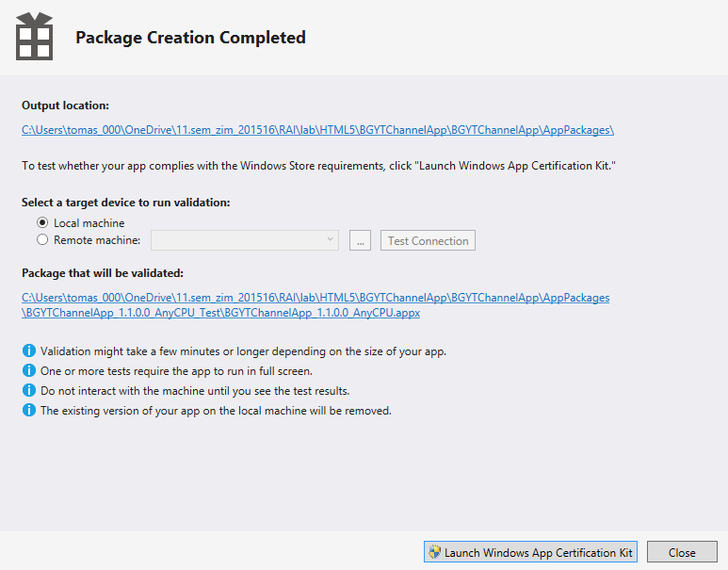Click the Local machine label text
728x570 pixels.
click(x=89, y=223)
